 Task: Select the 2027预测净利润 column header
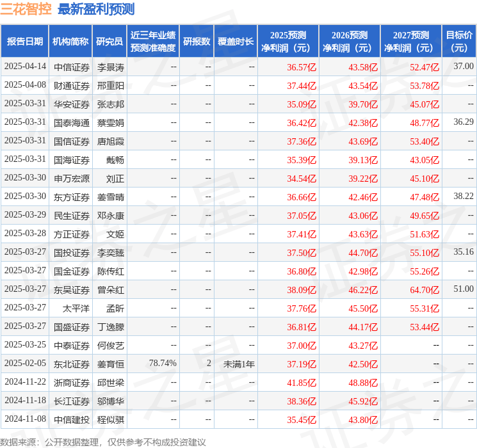(x=411, y=41)
